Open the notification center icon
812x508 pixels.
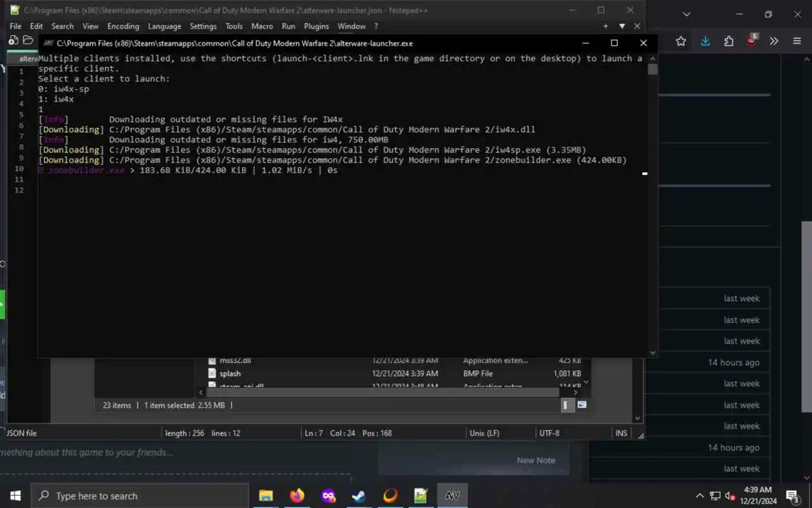[793, 496]
